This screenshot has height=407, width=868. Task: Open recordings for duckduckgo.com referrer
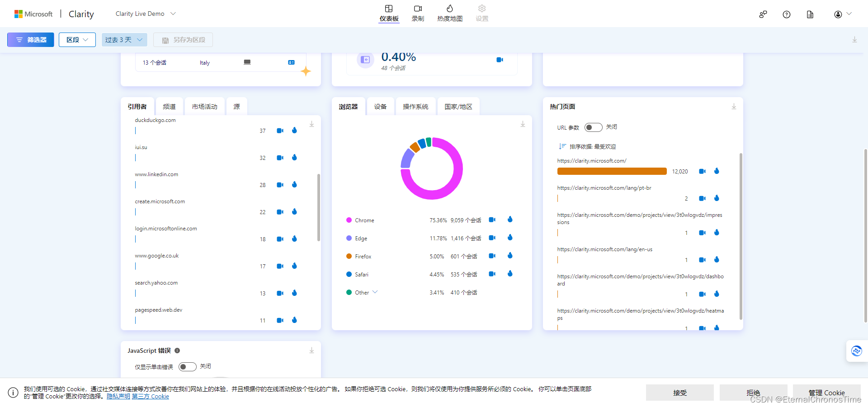(280, 131)
